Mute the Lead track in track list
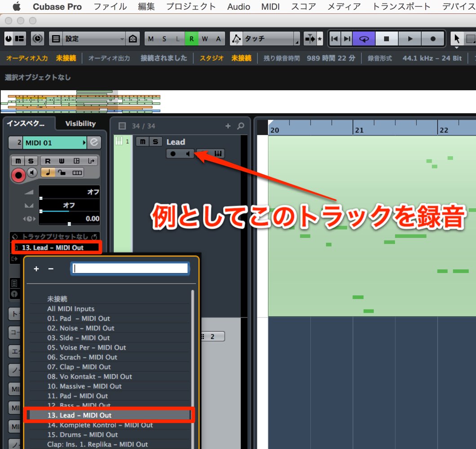The height and width of the screenshot is (449, 476). pyautogui.click(x=142, y=141)
